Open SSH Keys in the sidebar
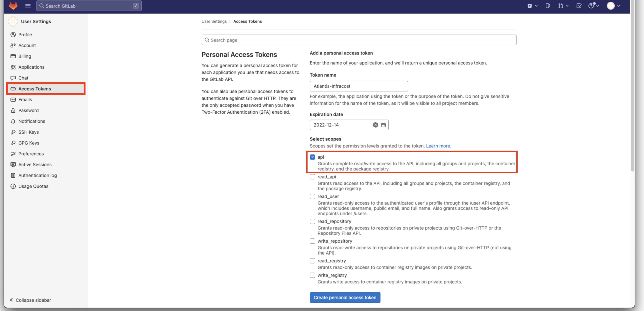644x311 pixels. pos(28,132)
